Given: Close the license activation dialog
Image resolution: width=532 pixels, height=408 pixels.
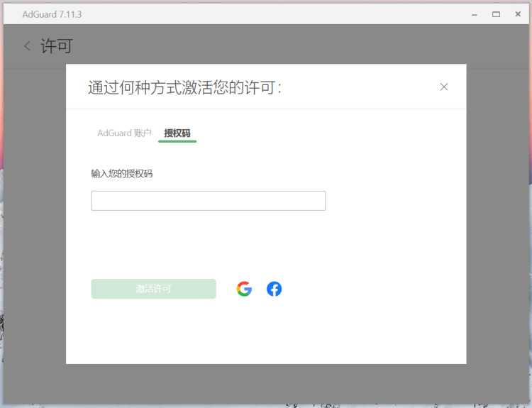Looking at the screenshot, I should point(444,87).
